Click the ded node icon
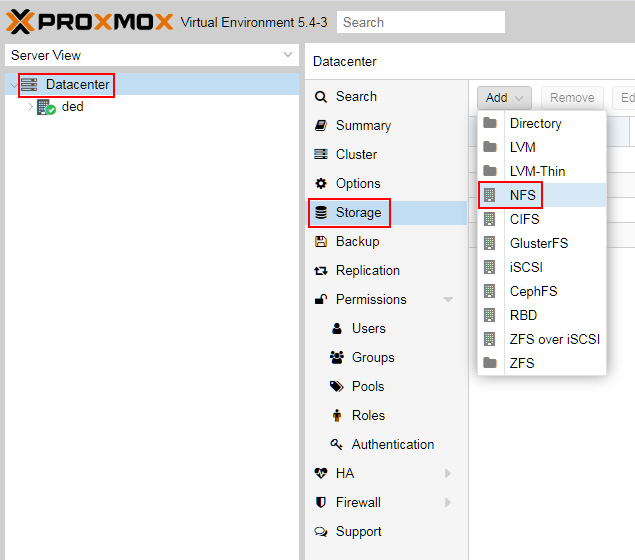The width and height of the screenshot is (635, 560). 46,107
